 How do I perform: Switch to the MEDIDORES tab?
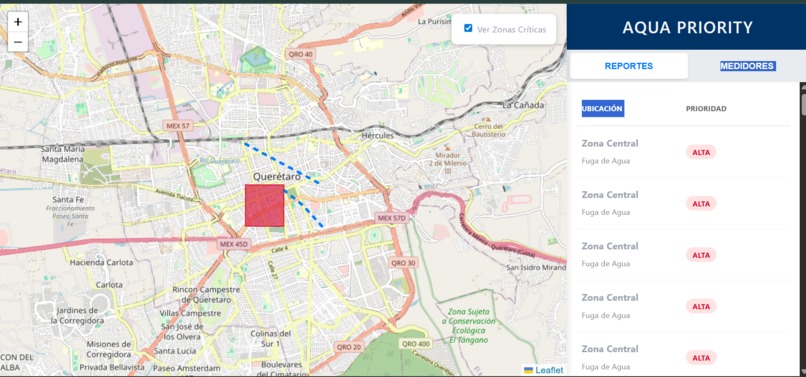pyautogui.click(x=747, y=66)
